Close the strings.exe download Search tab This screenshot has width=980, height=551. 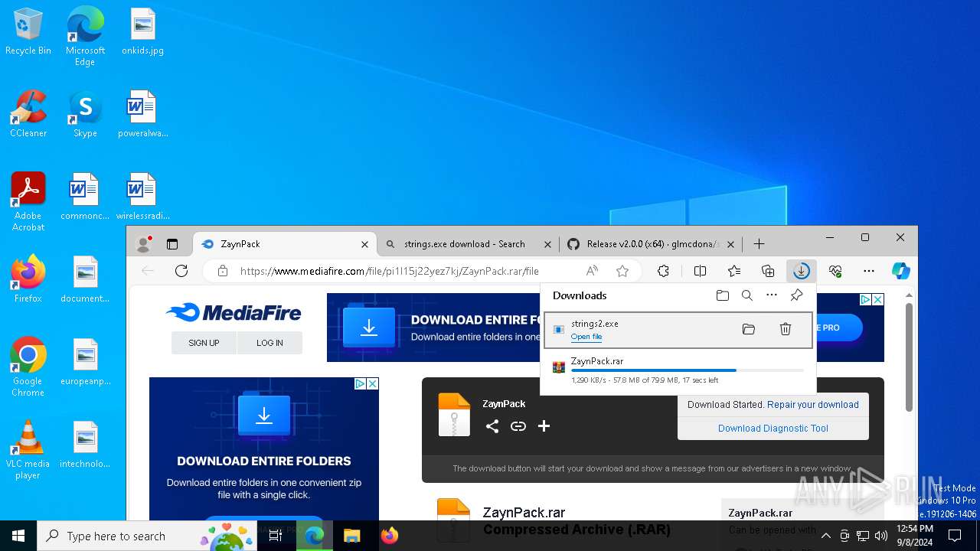coord(547,244)
